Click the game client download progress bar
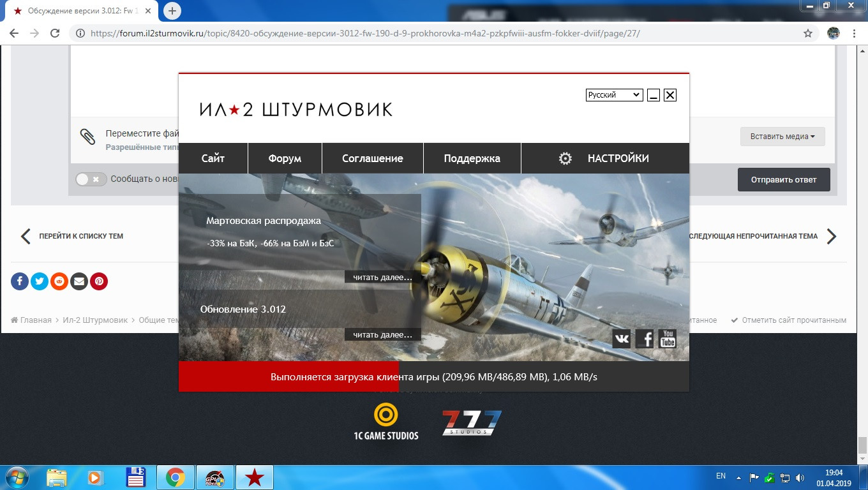This screenshot has width=868, height=490. (x=434, y=376)
